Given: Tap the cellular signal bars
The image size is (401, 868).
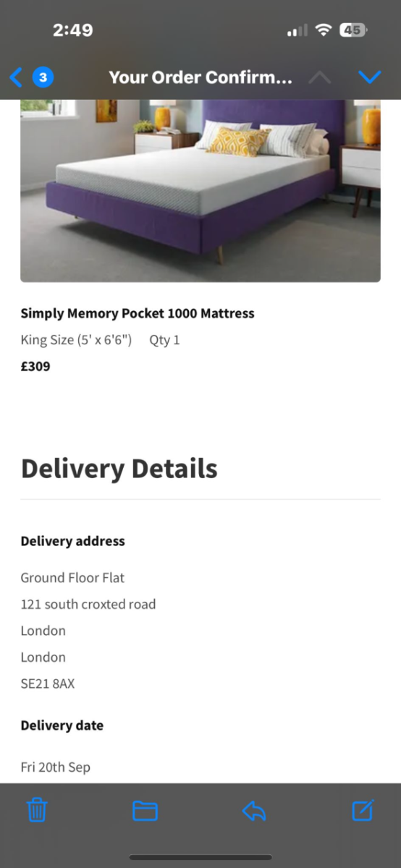Looking at the screenshot, I should coord(297,31).
